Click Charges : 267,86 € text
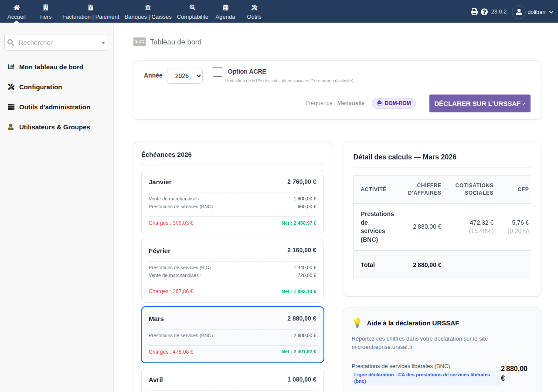 pos(171,291)
